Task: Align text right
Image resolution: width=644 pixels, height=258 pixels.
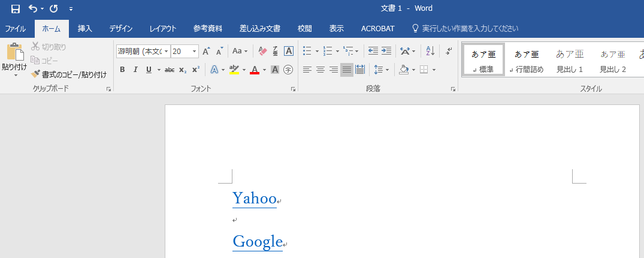Action: [334, 70]
